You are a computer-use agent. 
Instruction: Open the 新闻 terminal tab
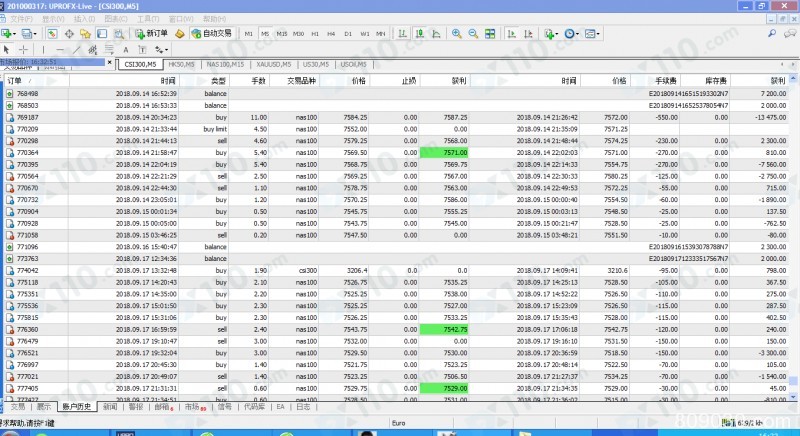[110, 406]
